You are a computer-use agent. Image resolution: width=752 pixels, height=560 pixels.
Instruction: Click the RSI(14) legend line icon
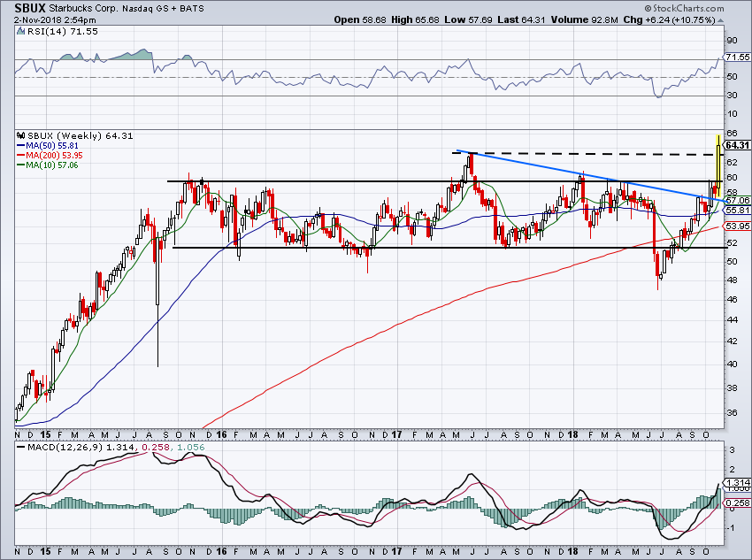[20, 31]
